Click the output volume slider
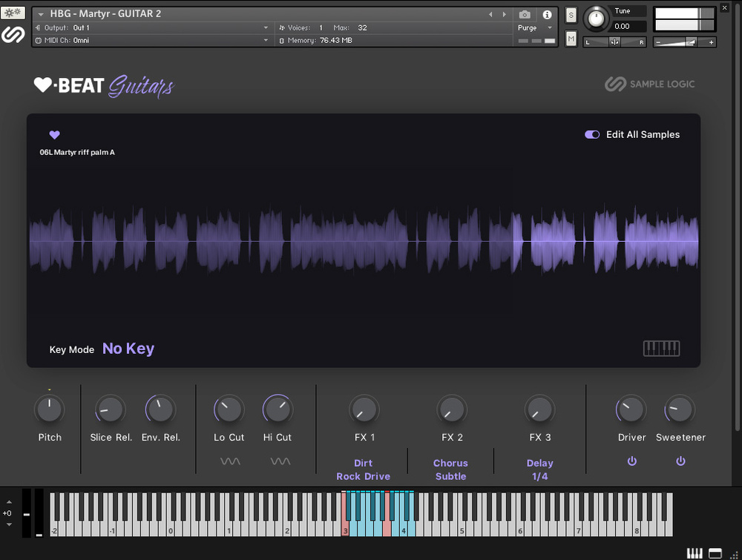 684,42
